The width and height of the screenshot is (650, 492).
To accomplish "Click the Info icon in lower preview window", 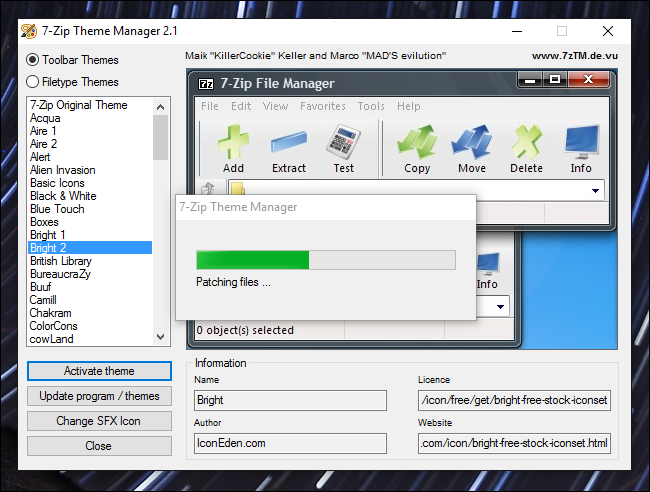I will click(x=488, y=264).
